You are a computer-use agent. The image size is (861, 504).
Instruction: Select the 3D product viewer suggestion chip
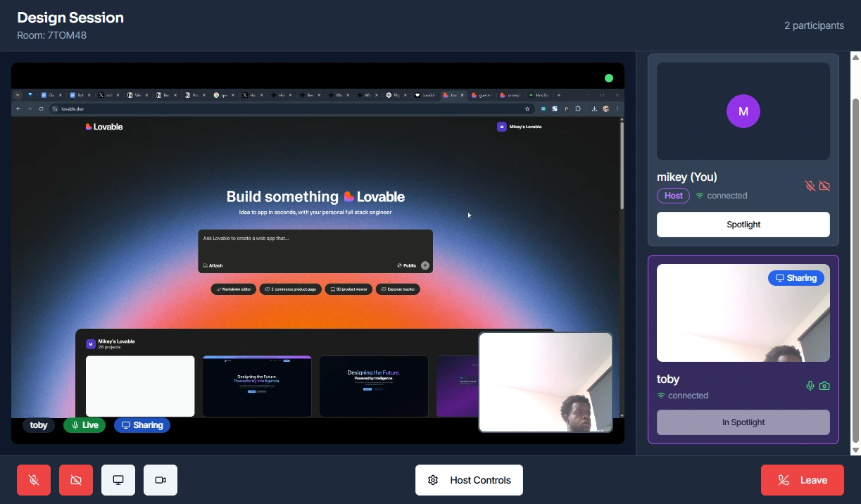pyautogui.click(x=348, y=289)
